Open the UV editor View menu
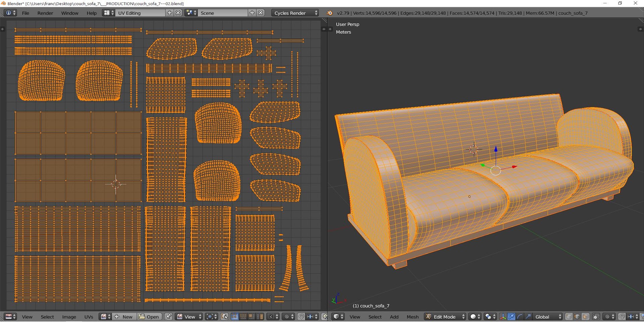 point(27,317)
